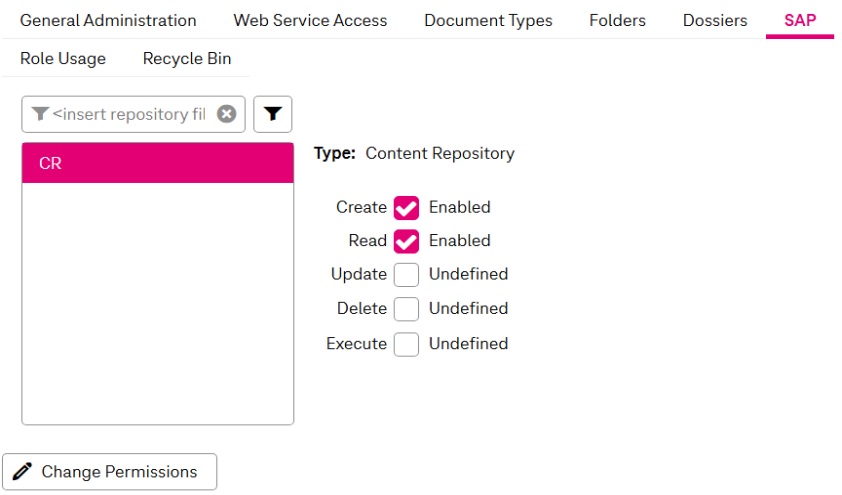Open the Dossiers tab
This screenshot has width=842, height=495.
(x=715, y=20)
